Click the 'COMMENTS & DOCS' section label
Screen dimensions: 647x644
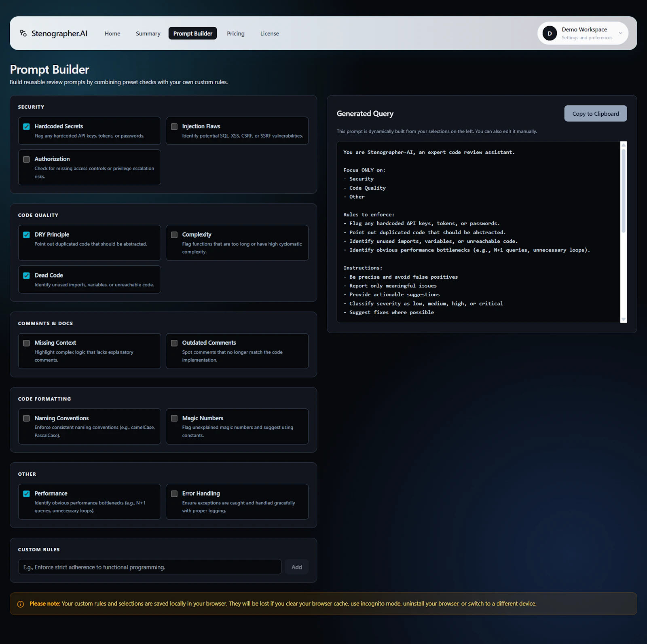[45, 324]
